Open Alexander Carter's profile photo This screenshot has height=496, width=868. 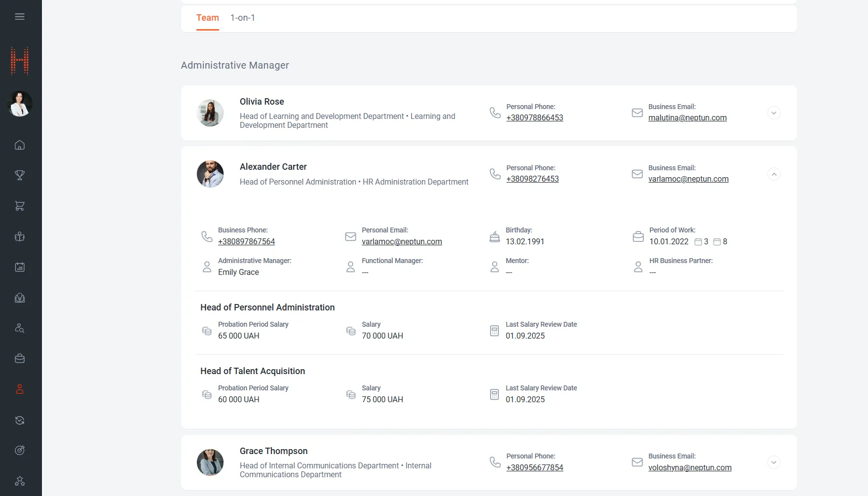tap(210, 174)
